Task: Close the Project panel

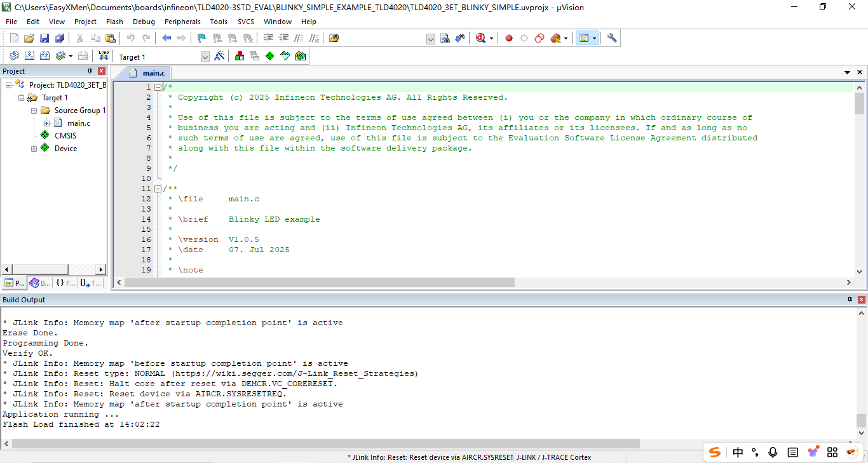Action: [102, 71]
